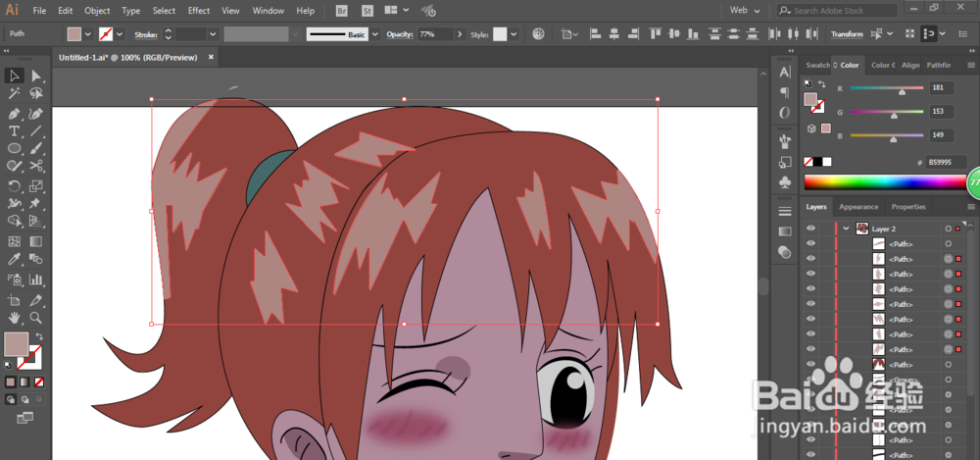The width and height of the screenshot is (980, 460).
Task: Select the Selection tool
Action: [14, 76]
